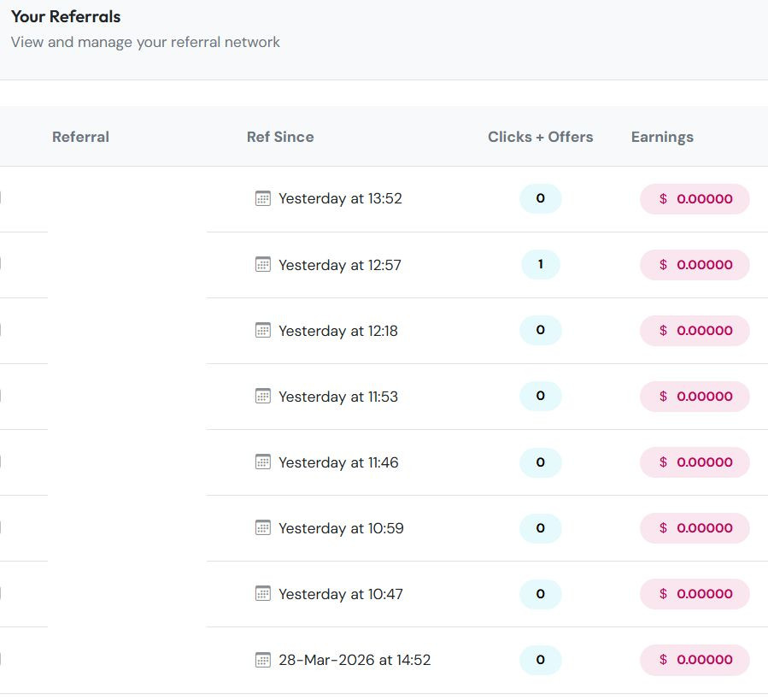The image size is (768, 700).
Task: Click the 'Yesterday at 13:52' date text
Action: pyautogui.click(x=340, y=198)
